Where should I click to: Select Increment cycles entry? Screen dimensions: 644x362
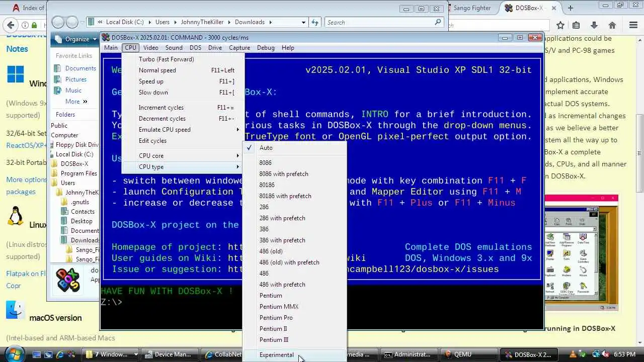(184, 108)
